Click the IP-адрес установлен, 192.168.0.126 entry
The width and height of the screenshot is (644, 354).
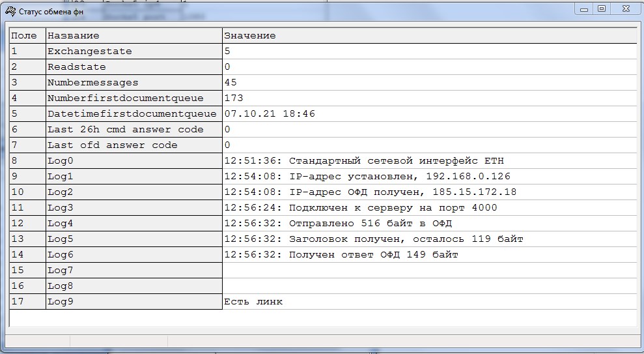pos(430,177)
